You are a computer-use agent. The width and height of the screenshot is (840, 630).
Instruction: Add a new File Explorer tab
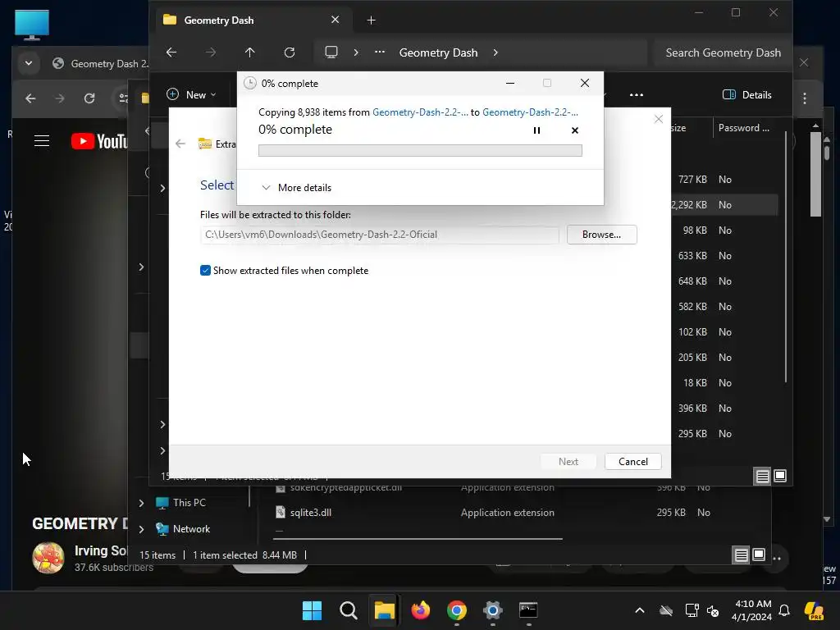click(371, 21)
